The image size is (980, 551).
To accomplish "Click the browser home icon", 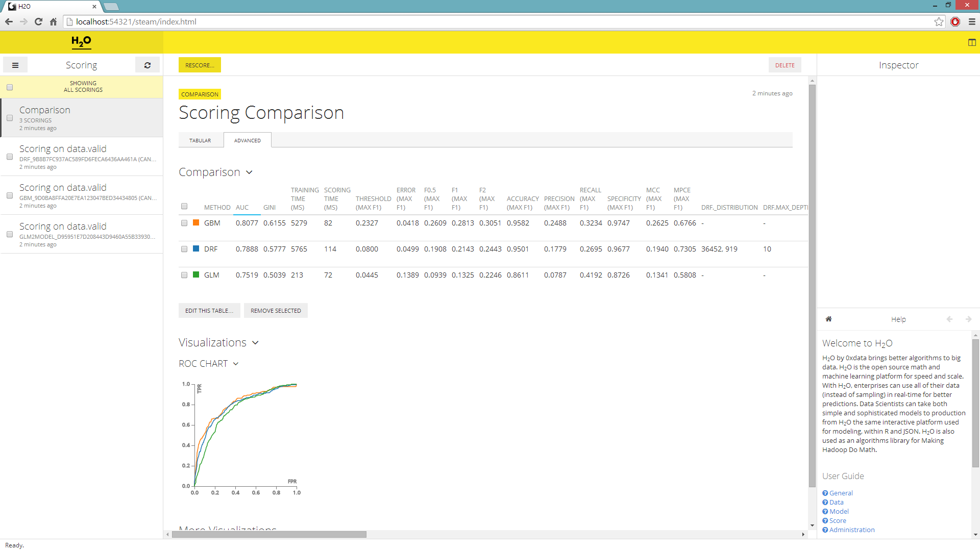I will pos(53,21).
